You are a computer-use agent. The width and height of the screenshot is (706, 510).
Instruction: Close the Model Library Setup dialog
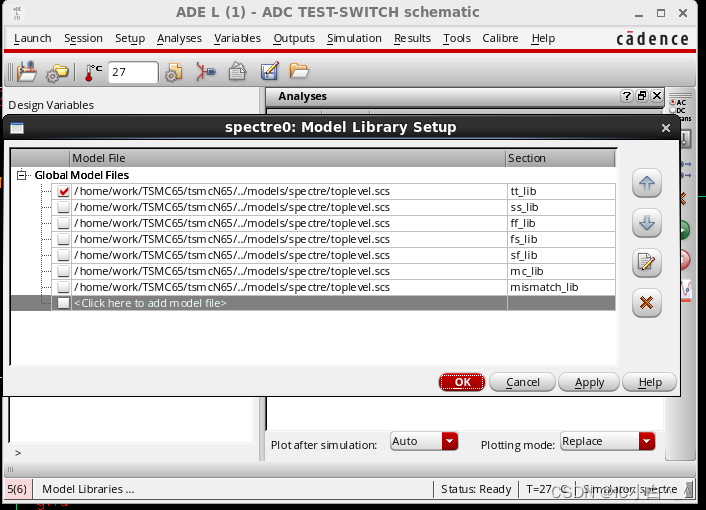[x=666, y=128]
